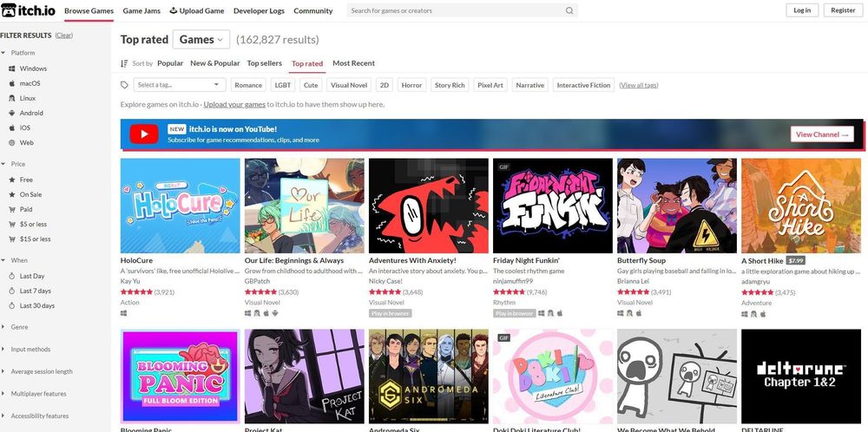868x432 pixels.
Task: Collapse the Price filter section
Action: pos(18,164)
